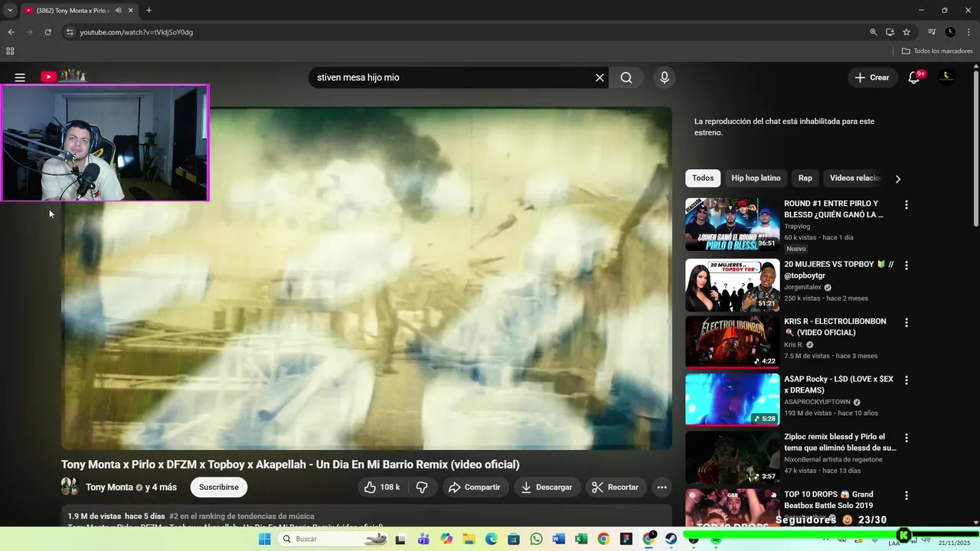Open options for TOP 10 DROPS video
The width and height of the screenshot is (980, 551).
point(906,496)
